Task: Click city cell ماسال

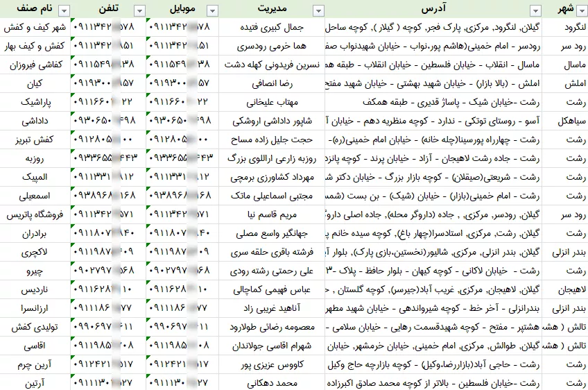Action: tap(565, 65)
